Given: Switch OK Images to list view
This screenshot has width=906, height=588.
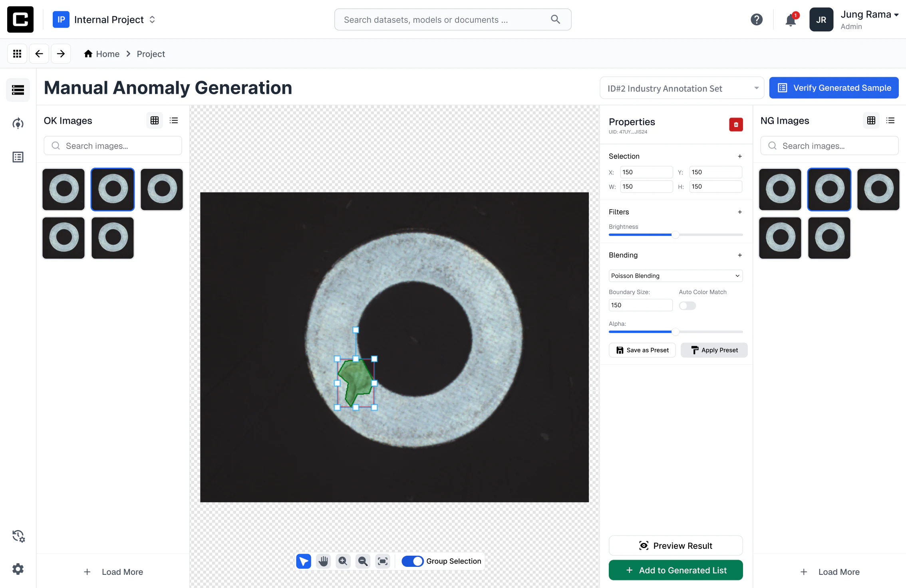Looking at the screenshot, I should 174,121.
